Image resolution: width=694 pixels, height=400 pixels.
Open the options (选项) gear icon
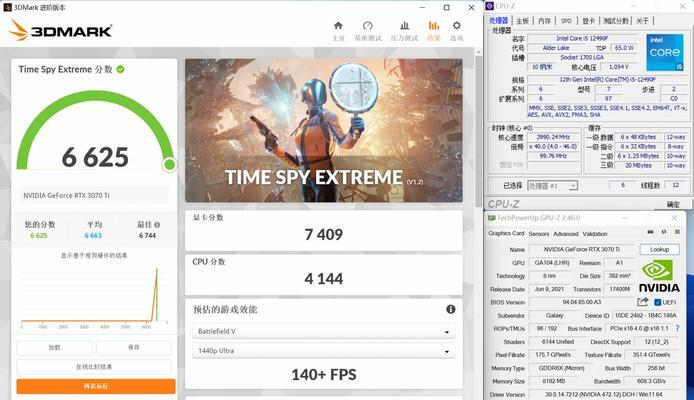[x=457, y=26]
